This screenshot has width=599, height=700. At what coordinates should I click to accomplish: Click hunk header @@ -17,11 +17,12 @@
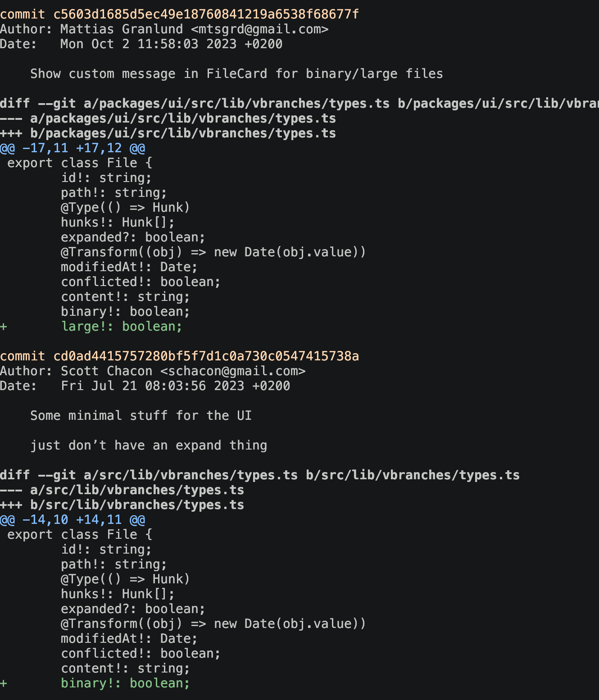73,148
